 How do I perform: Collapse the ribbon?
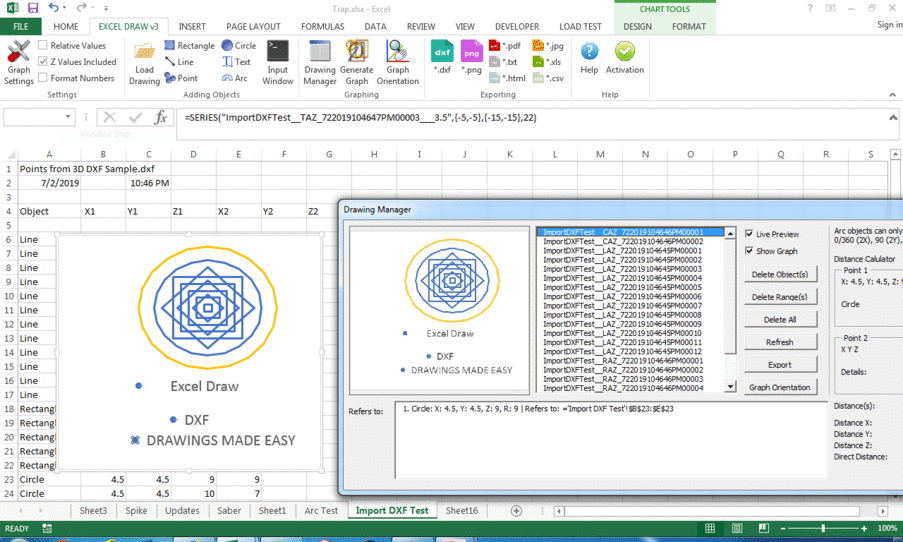pyautogui.click(x=893, y=95)
